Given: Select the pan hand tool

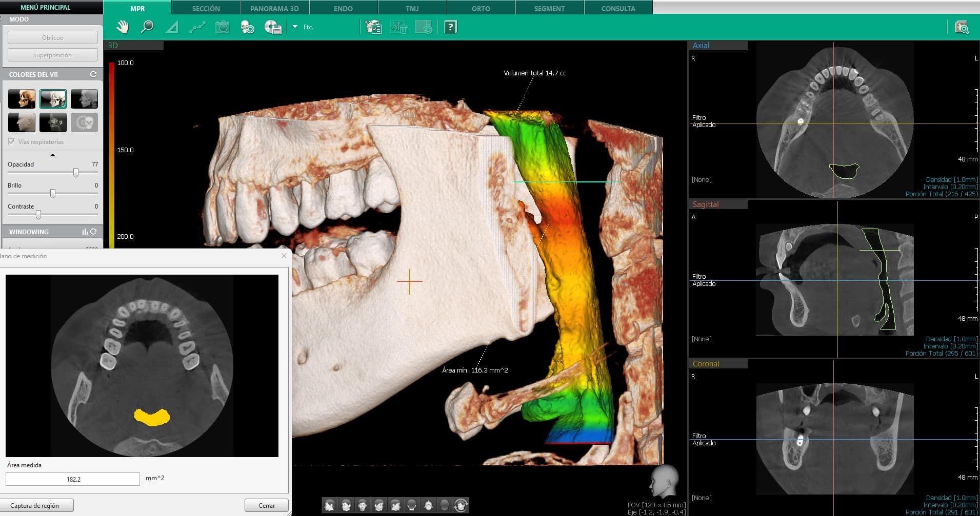Looking at the screenshot, I should [x=122, y=27].
